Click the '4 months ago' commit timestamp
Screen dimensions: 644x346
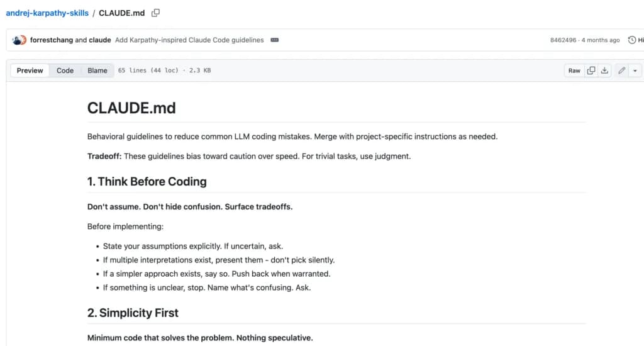point(601,40)
